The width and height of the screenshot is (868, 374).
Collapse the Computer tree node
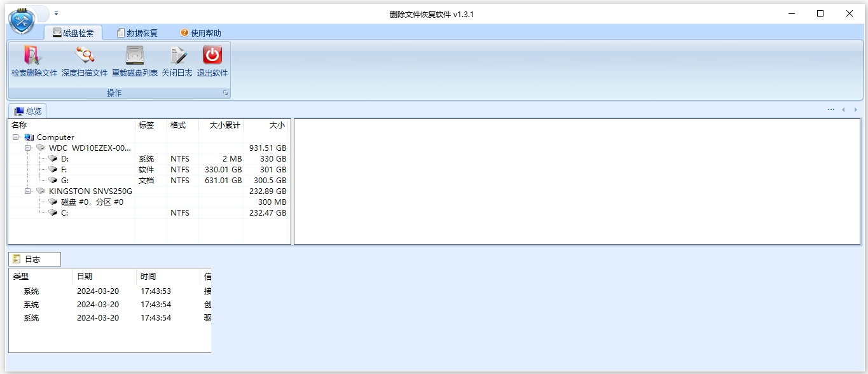pyautogui.click(x=15, y=137)
